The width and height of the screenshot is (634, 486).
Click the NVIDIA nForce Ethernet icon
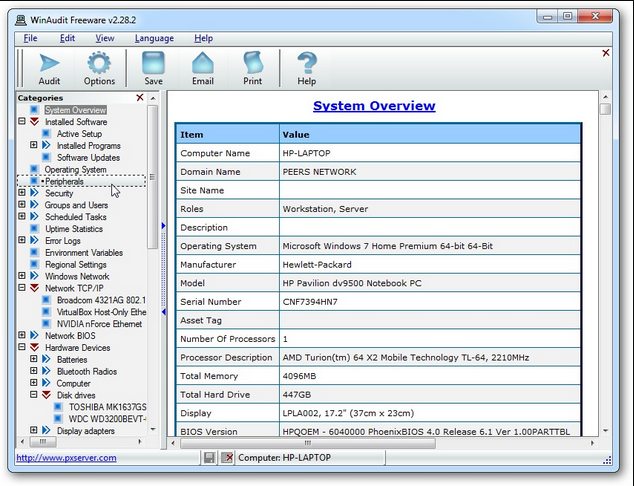46,324
